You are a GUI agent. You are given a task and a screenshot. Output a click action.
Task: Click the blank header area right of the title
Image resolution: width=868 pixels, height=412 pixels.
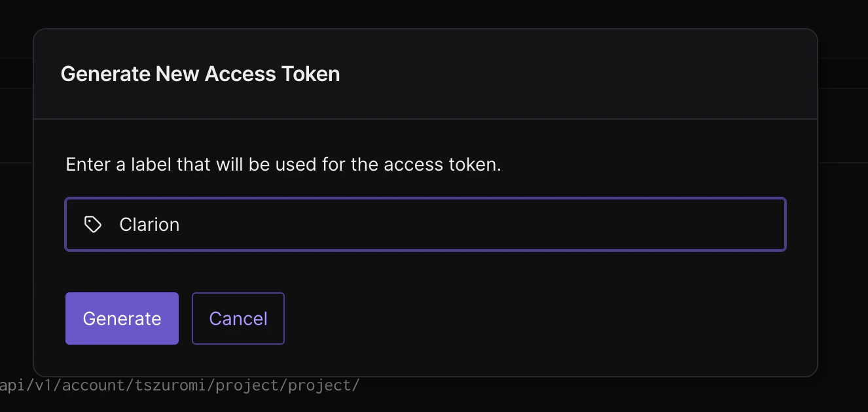(576, 74)
